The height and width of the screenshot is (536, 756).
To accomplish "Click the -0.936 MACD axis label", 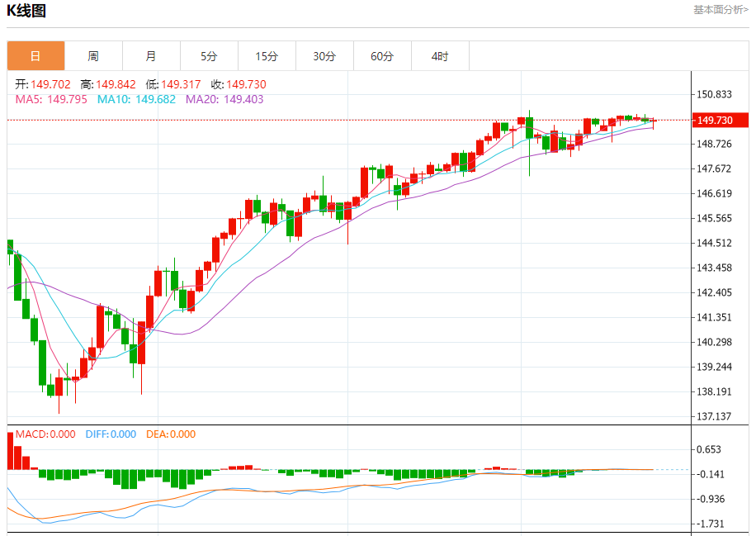I will click(x=709, y=500).
